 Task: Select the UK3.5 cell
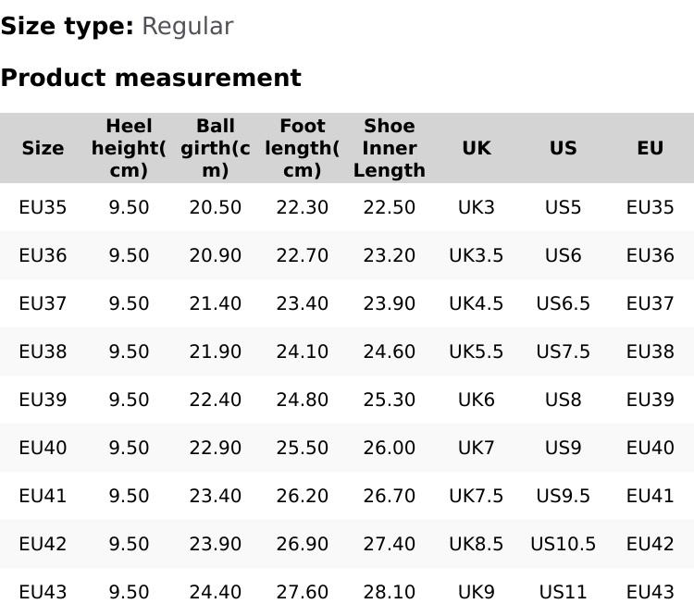click(x=476, y=255)
